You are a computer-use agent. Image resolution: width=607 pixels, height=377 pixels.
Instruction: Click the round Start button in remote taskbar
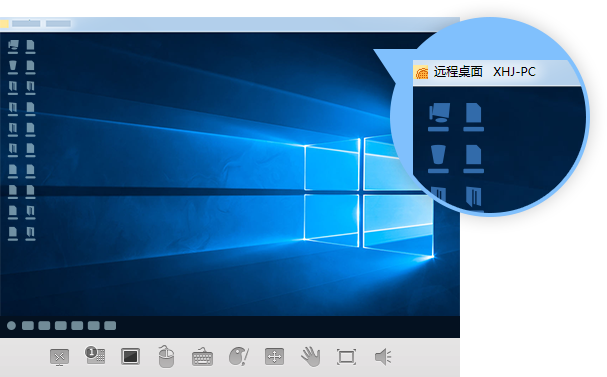point(11,326)
